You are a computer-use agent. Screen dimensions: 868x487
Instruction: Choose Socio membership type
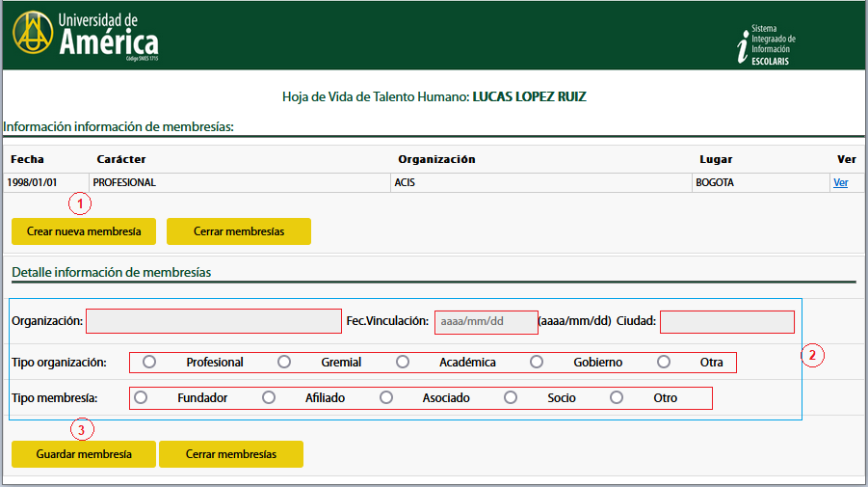click(511, 397)
